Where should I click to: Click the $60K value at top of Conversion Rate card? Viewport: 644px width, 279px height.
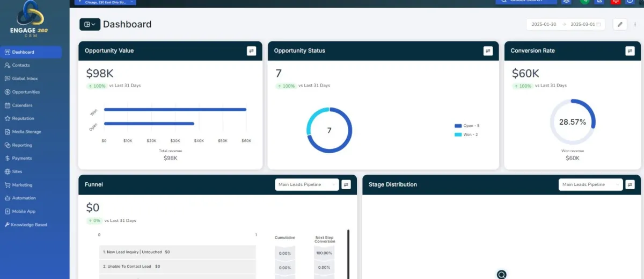pos(525,73)
